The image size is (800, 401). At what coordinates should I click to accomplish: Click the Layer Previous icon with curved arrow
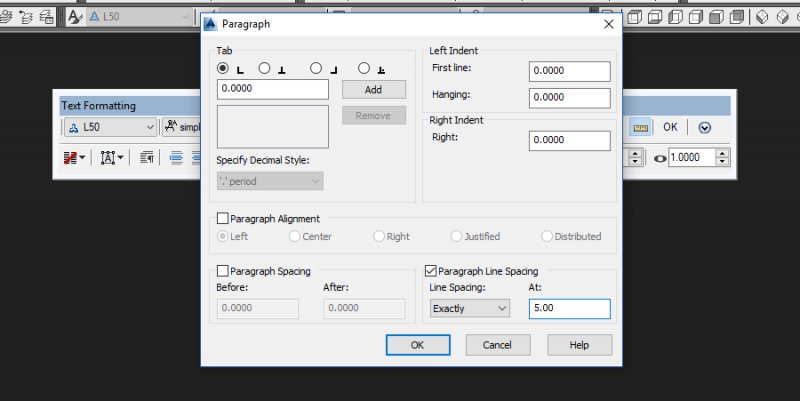27,17
